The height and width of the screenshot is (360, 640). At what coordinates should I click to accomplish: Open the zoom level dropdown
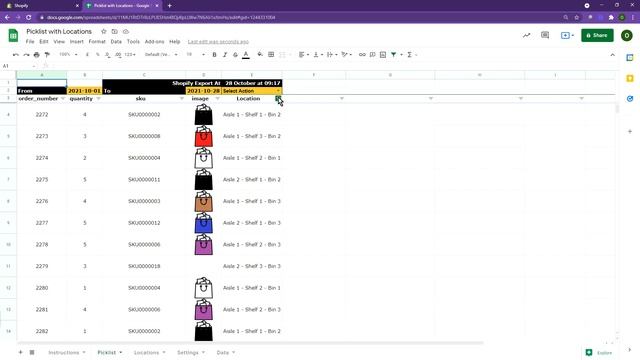click(x=68, y=55)
